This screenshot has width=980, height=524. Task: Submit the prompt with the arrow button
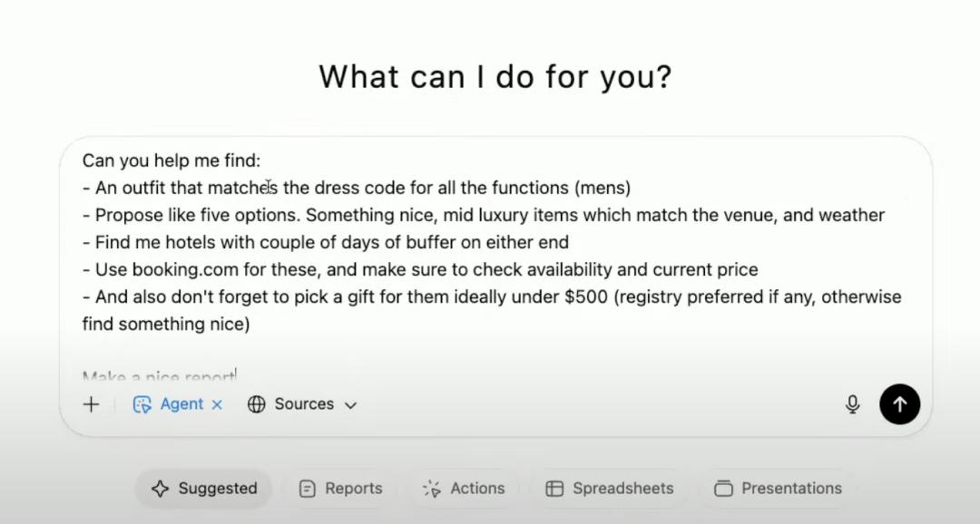[899, 404]
